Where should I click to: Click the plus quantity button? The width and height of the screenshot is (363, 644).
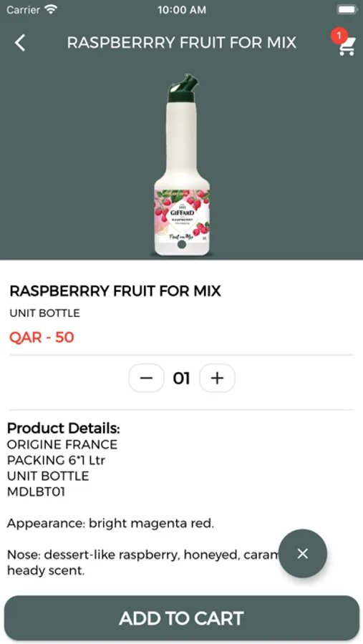pyautogui.click(x=217, y=378)
